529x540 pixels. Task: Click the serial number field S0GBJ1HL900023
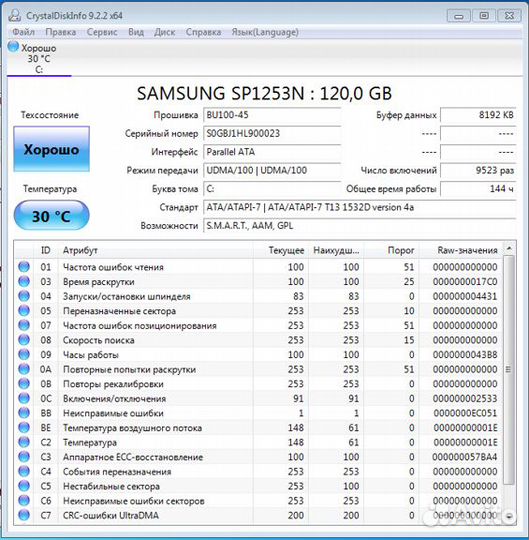[272, 134]
